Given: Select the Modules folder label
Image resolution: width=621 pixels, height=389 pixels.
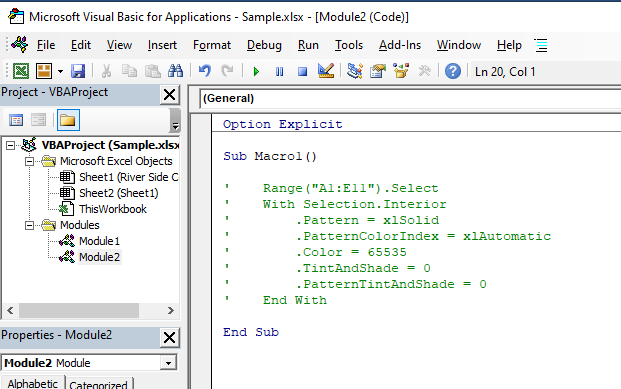Looking at the screenshot, I should [x=80, y=225].
